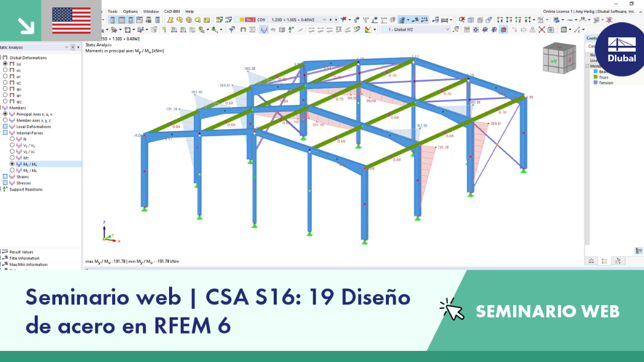This screenshot has width=644, height=362.
Task: Open the Tools menu
Action: 113,12
